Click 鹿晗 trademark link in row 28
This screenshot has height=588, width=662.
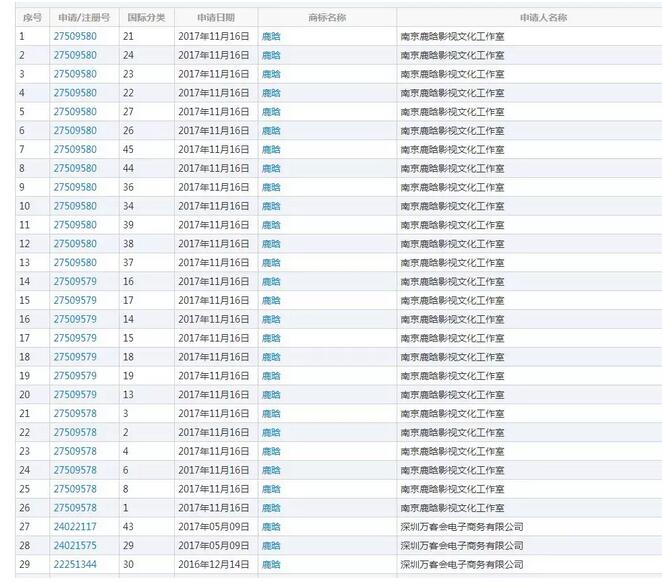click(x=271, y=545)
